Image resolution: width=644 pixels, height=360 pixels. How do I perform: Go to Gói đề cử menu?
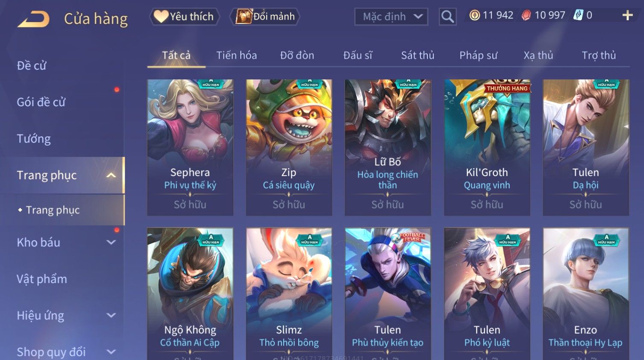tap(41, 102)
